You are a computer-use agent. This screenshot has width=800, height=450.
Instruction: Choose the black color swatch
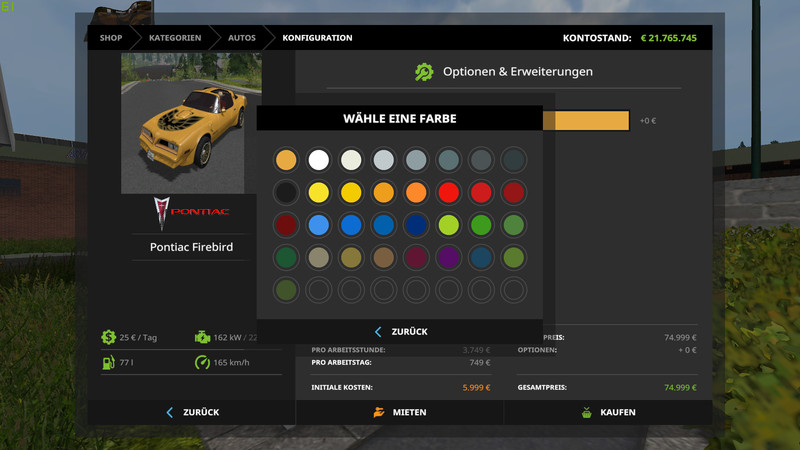click(286, 193)
